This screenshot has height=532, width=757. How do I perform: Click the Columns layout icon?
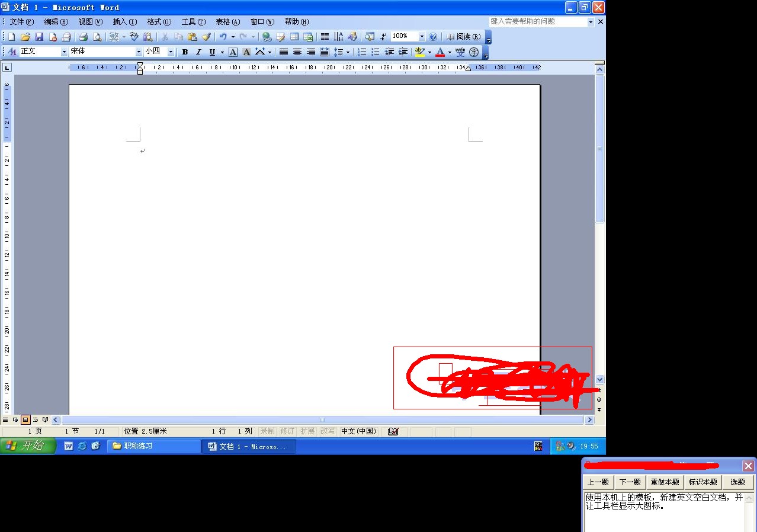(325, 37)
